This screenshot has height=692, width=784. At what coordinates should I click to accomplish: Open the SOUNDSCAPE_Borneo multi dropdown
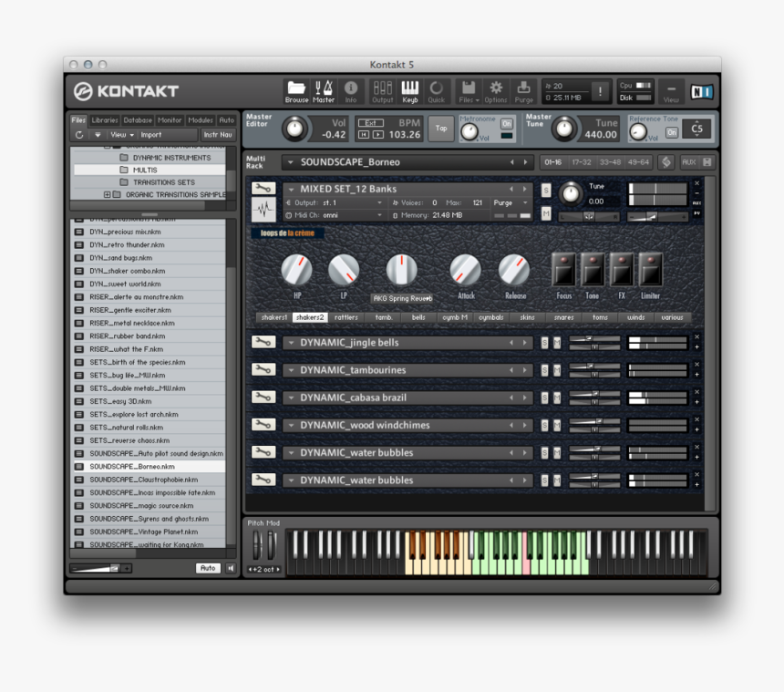[x=290, y=162]
